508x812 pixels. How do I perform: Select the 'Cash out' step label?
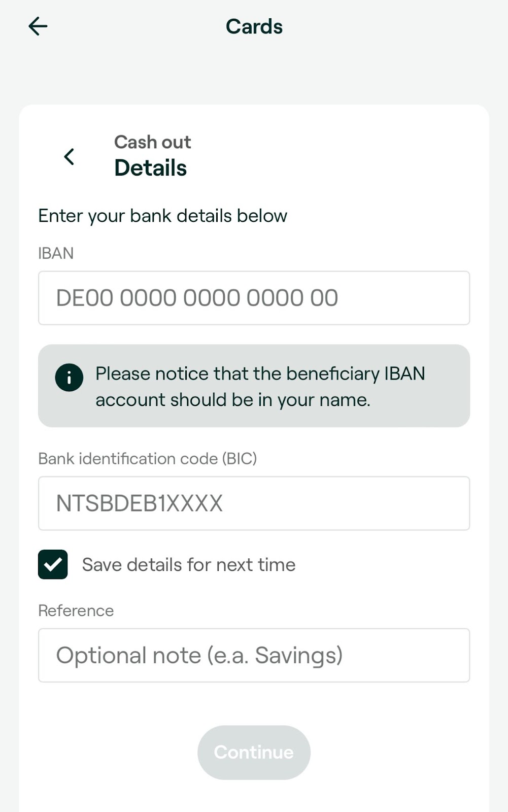click(x=152, y=142)
